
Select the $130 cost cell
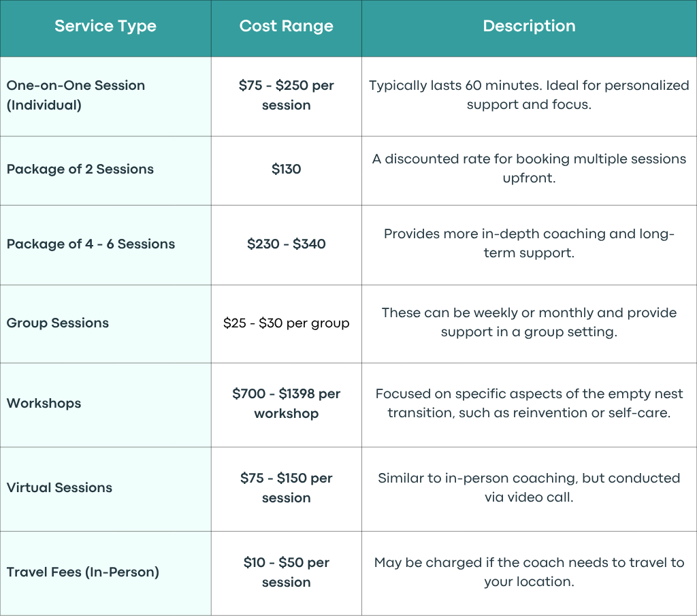(287, 169)
